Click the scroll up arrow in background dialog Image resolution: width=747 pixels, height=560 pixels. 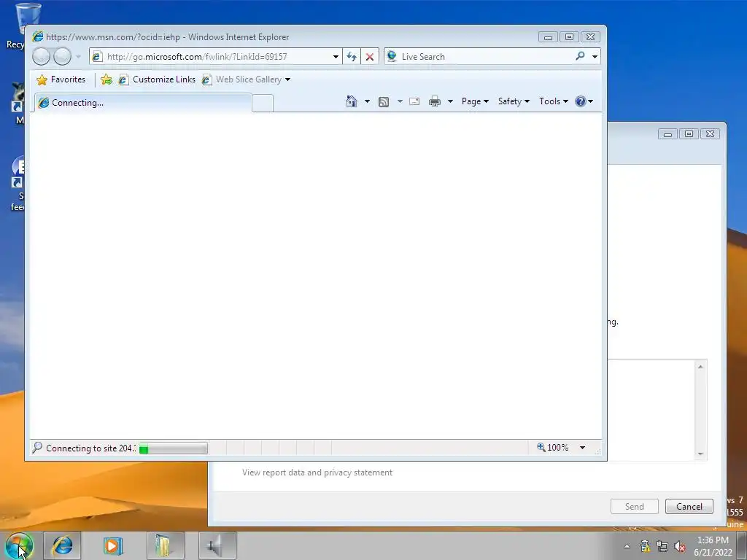(x=700, y=367)
